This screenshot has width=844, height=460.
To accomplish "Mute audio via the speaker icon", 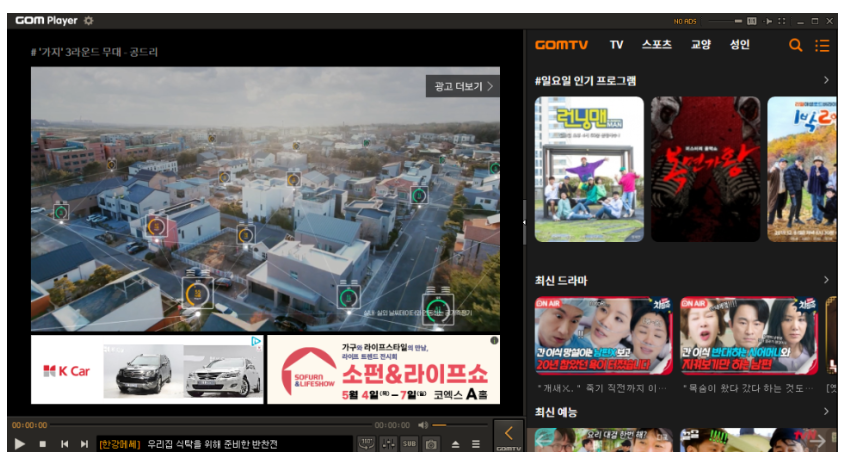I will coord(423,425).
